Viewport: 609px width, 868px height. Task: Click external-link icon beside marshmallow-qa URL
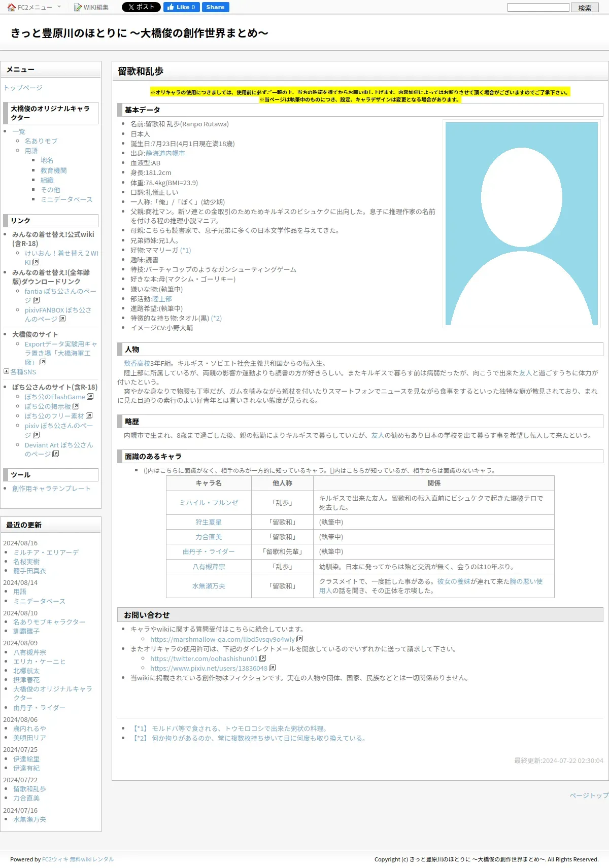click(x=300, y=639)
